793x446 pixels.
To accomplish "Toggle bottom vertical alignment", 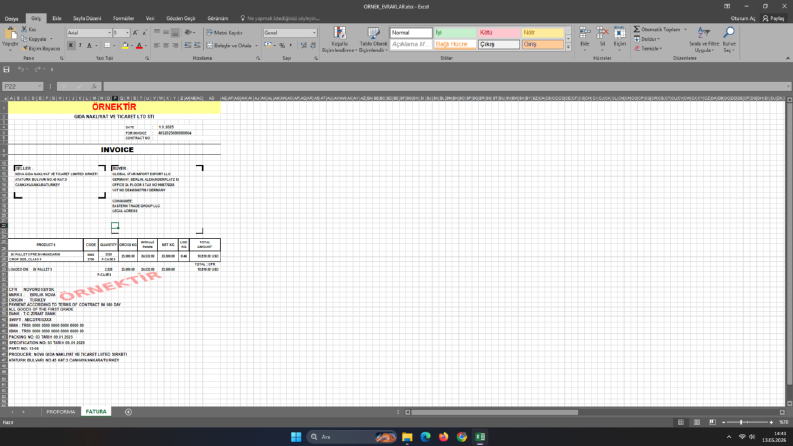I will coord(175,32).
